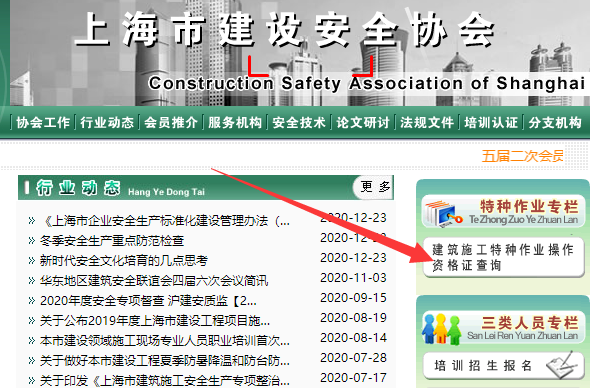This screenshot has height=388, width=599.
Task: Select 会员推介 in the navigation bar
Action: click(171, 123)
